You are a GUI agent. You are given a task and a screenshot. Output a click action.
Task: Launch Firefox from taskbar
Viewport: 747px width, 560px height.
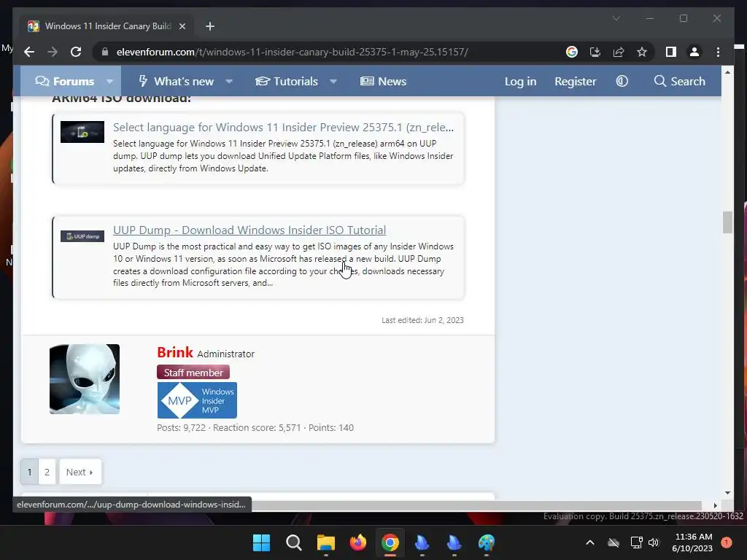point(357,542)
